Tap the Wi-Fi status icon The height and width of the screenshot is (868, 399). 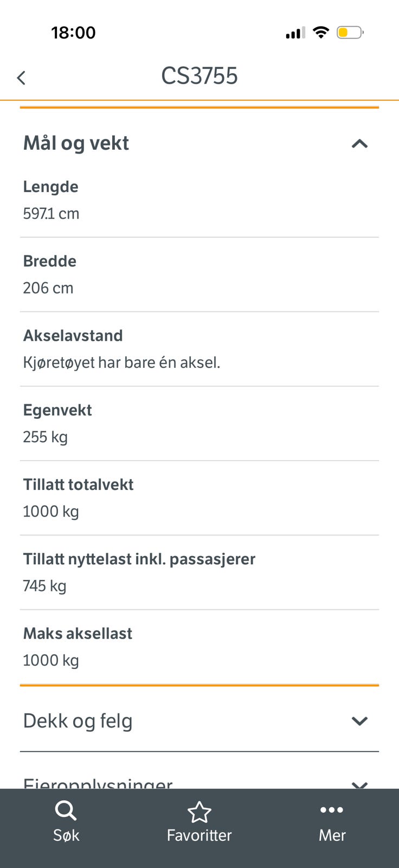[x=321, y=33]
